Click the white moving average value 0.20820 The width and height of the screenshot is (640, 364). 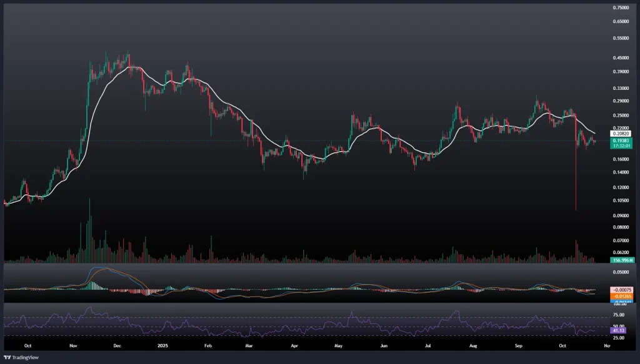621,134
